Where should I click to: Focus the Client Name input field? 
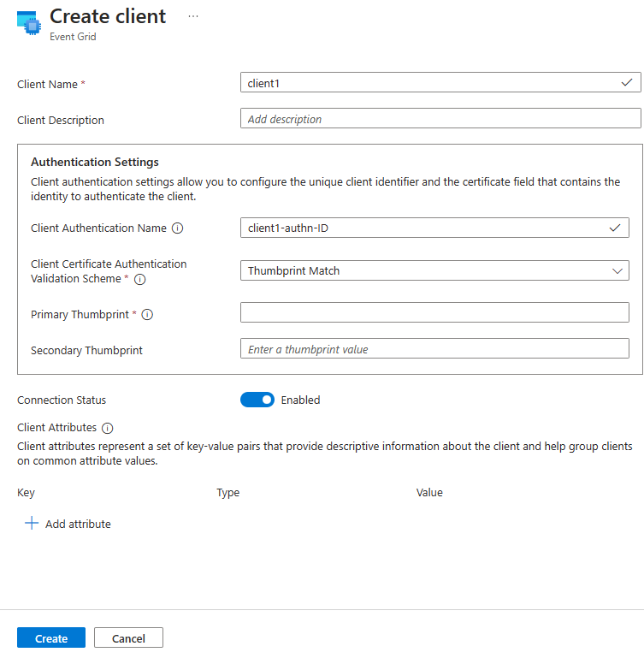[x=428, y=83]
